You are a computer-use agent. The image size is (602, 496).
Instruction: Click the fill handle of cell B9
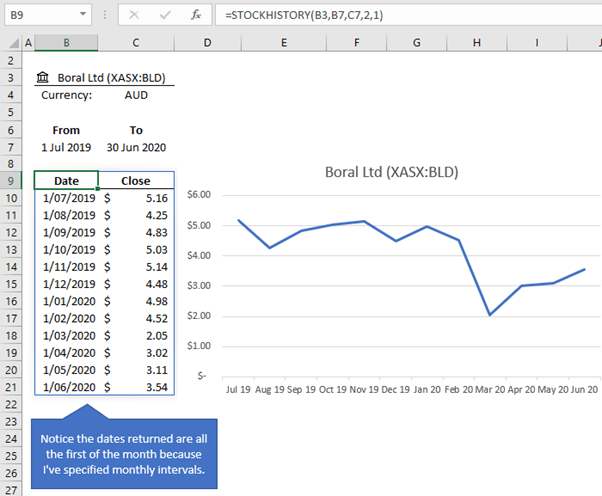pyautogui.click(x=98, y=188)
